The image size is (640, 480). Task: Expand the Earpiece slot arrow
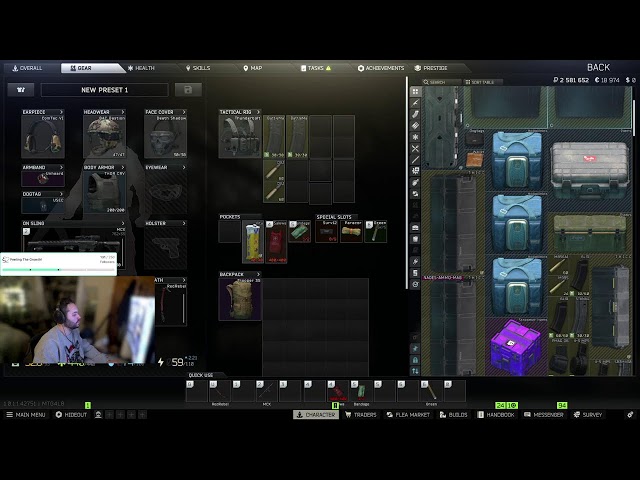pos(62,112)
